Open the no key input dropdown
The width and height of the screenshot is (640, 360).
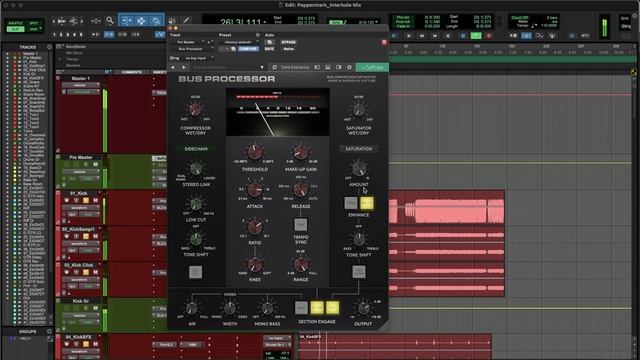(197, 58)
